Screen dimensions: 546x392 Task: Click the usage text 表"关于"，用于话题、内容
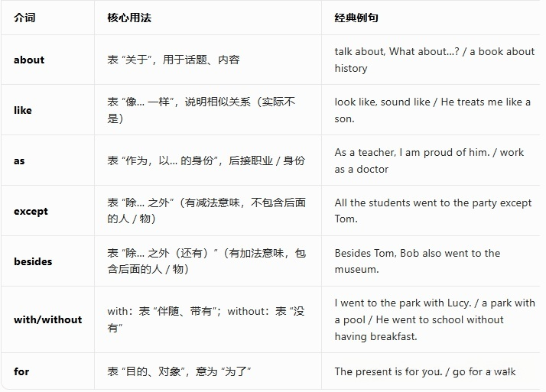point(174,60)
